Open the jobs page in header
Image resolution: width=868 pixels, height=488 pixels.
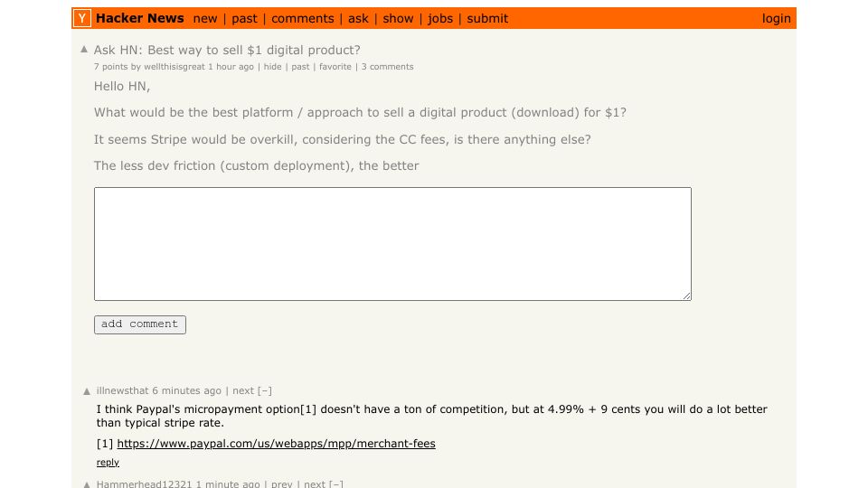click(440, 18)
